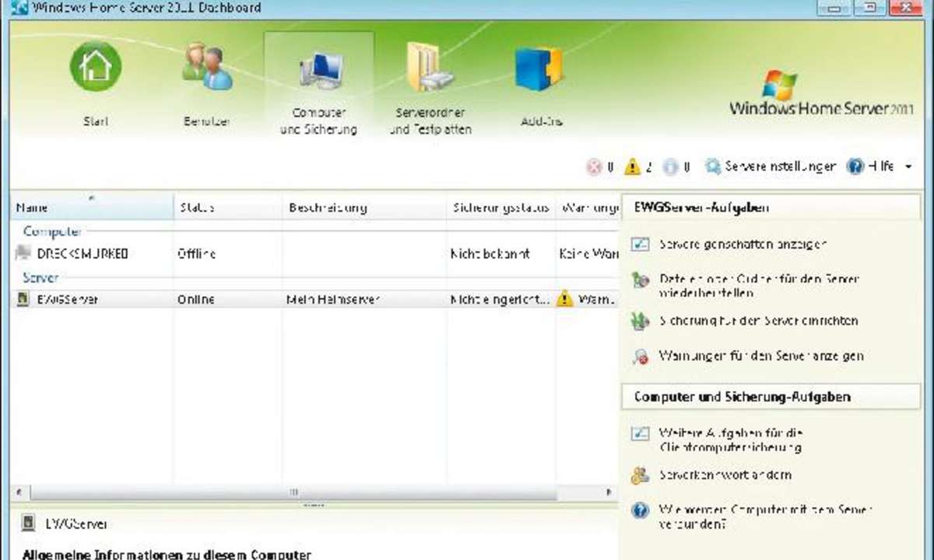The image size is (934, 560).
Task: Open the Start home icon
Action: 96,67
